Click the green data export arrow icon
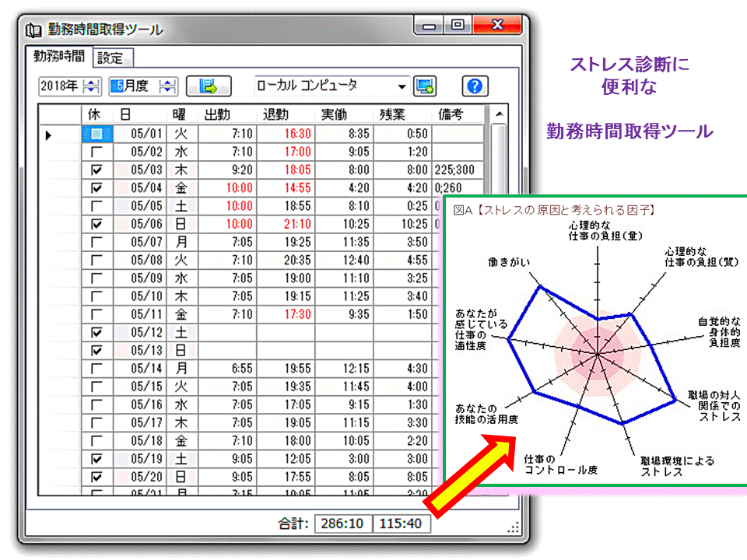The width and height of the screenshot is (747, 560). coord(207,86)
